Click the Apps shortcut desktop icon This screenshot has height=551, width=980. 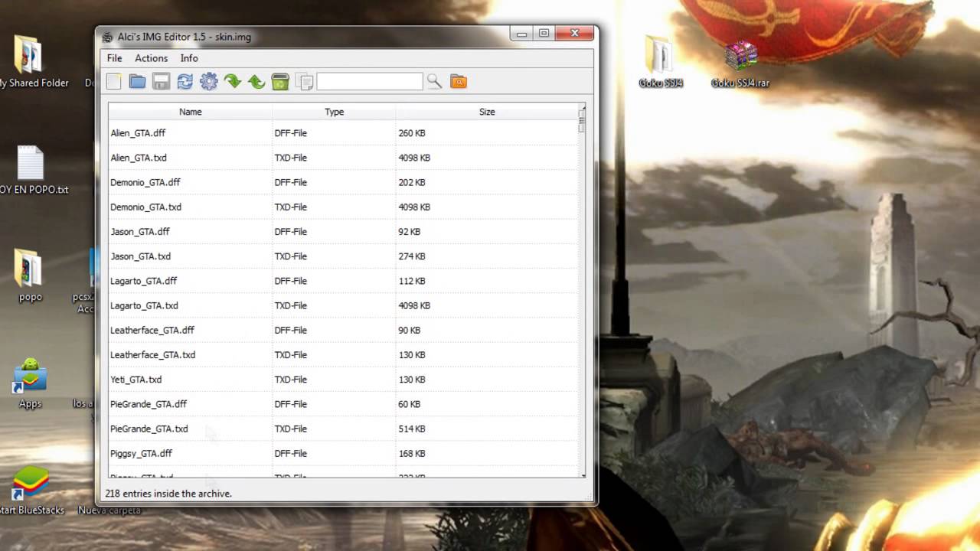(x=31, y=383)
